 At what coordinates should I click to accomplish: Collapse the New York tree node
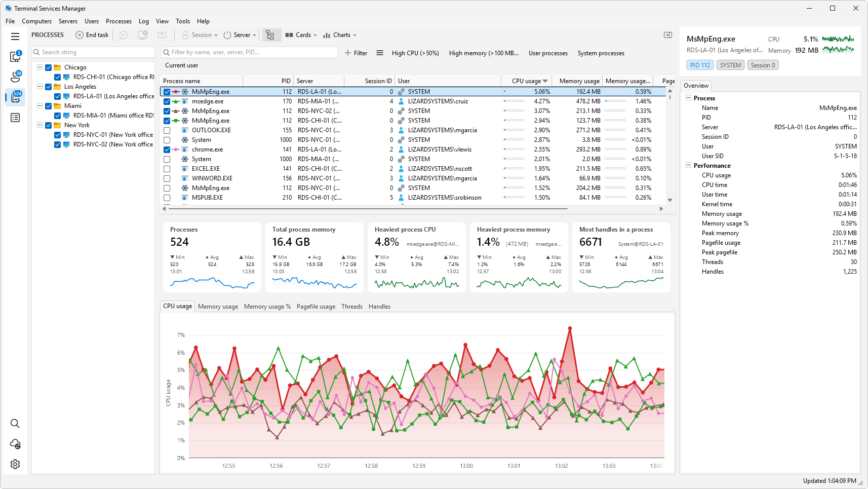tap(40, 125)
